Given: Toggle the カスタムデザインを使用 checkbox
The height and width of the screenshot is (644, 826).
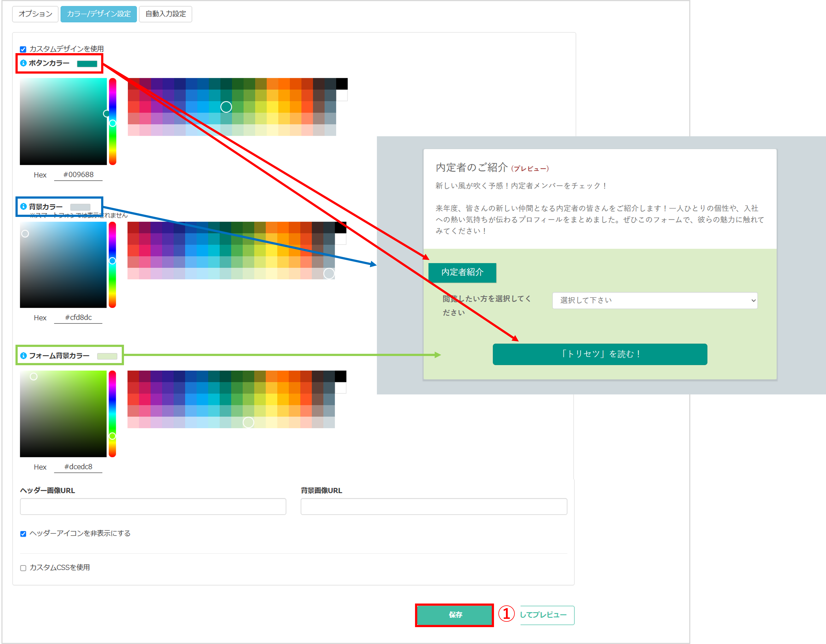Looking at the screenshot, I should coord(23,49).
